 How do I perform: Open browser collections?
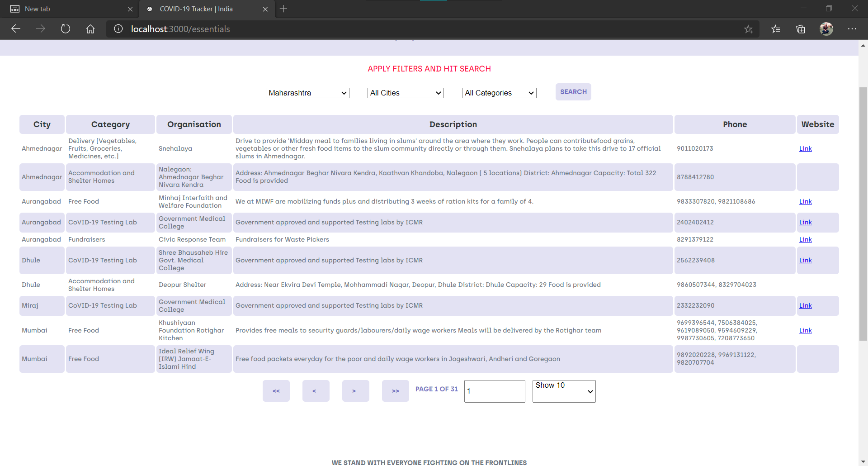(x=801, y=29)
